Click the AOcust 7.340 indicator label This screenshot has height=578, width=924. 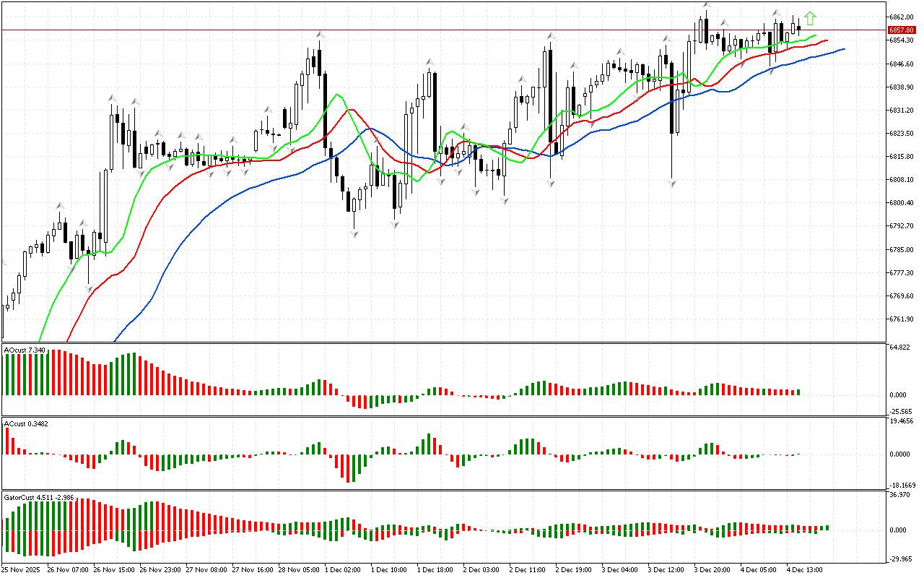pos(26,350)
